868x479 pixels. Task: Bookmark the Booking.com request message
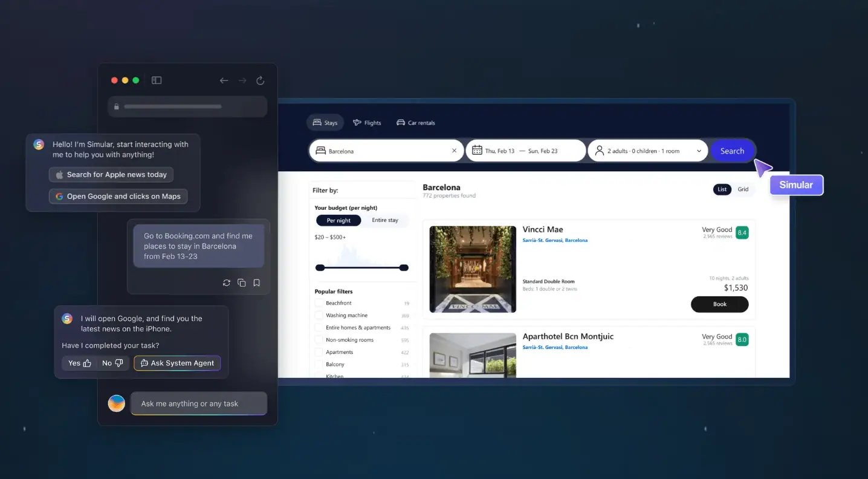click(x=257, y=282)
